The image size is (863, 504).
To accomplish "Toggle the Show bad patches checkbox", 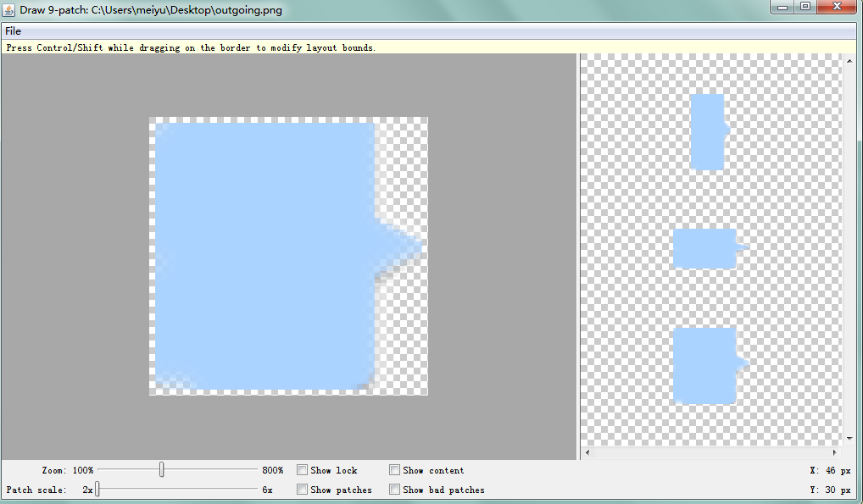I will (x=394, y=489).
